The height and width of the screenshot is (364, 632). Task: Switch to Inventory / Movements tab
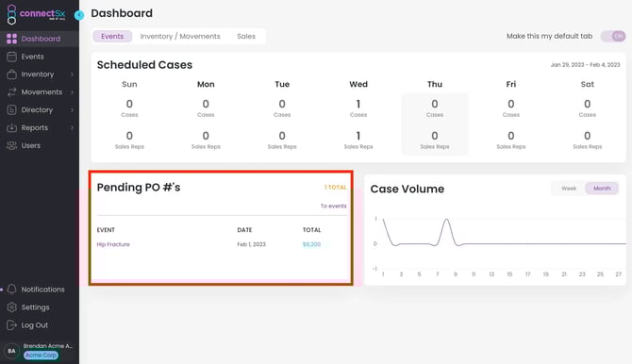coord(180,36)
